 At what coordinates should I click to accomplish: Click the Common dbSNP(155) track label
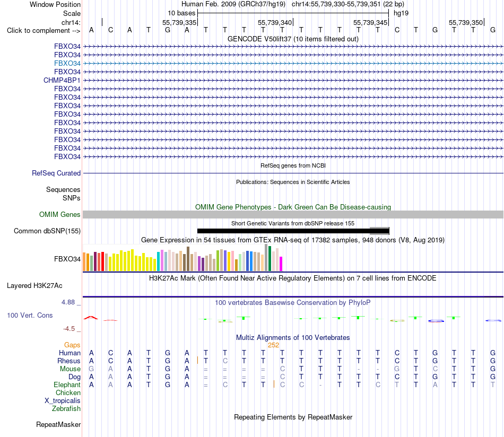[47, 231]
